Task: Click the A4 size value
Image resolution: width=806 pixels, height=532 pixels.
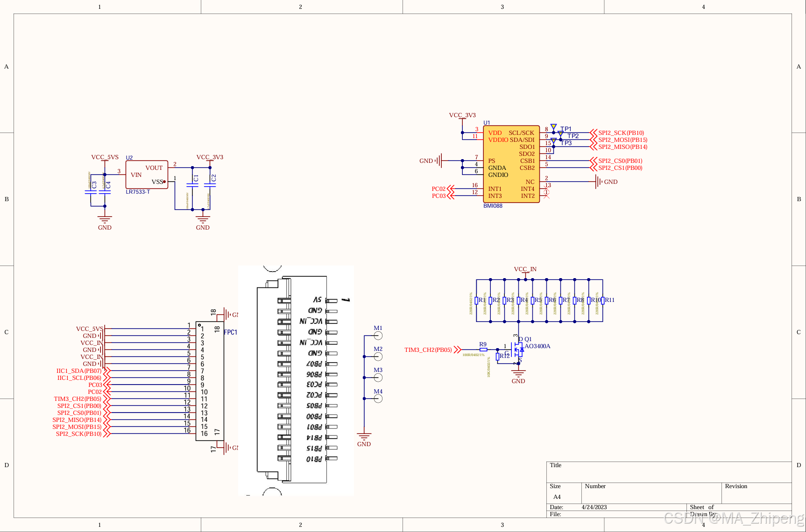Action: pyautogui.click(x=557, y=497)
